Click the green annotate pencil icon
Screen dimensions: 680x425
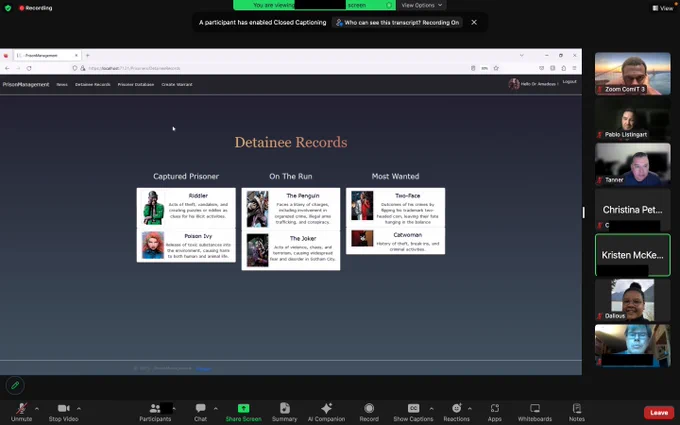(x=15, y=385)
